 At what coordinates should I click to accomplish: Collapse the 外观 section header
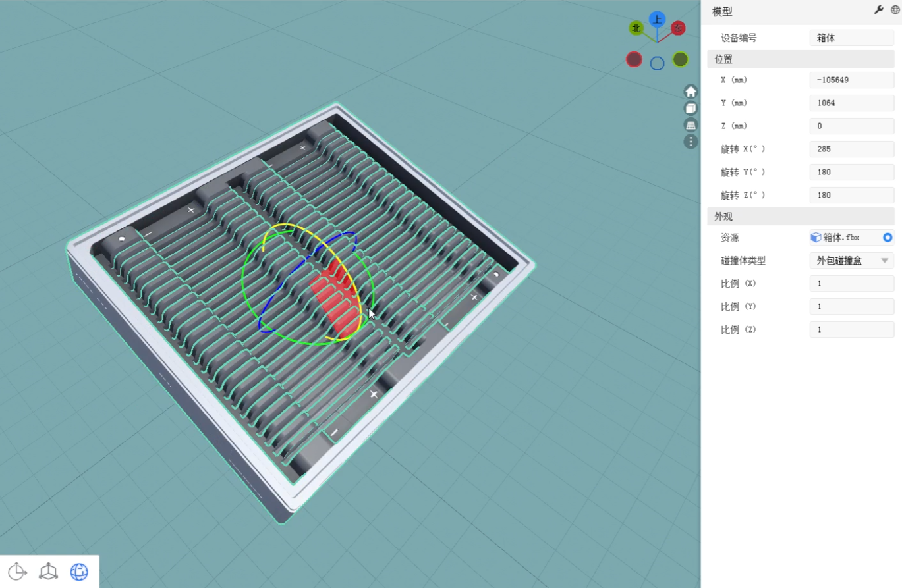[x=801, y=216]
